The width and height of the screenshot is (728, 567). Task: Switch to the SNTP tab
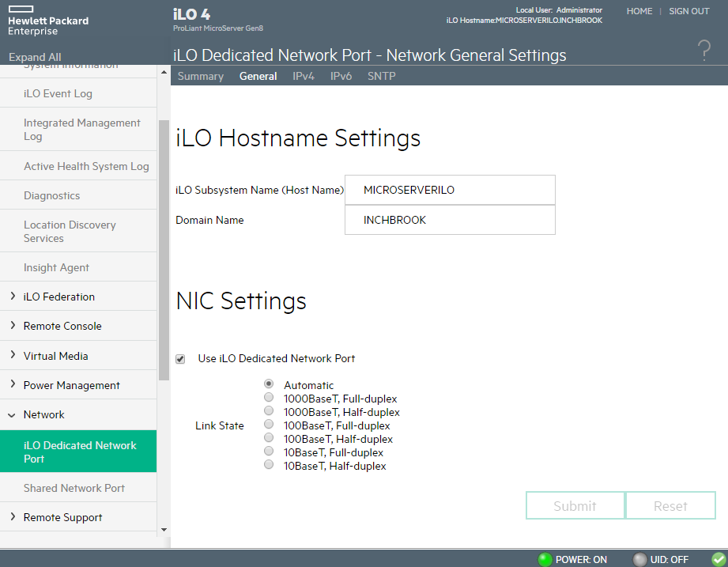[x=382, y=76]
